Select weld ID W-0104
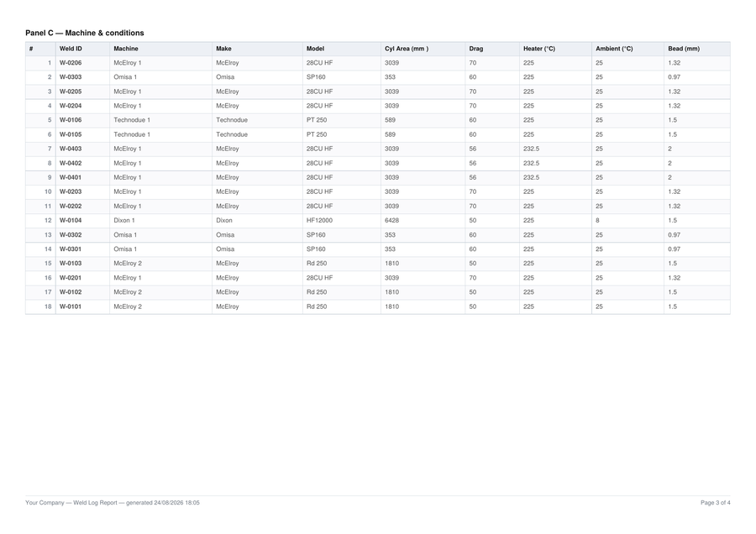 point(71,220)
